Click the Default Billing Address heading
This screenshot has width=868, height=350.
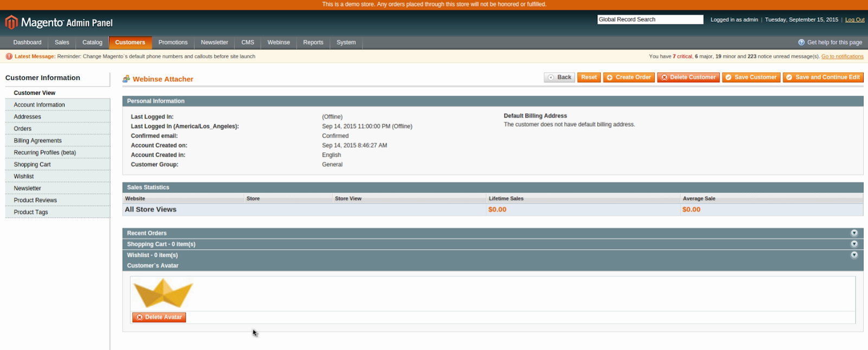point(535,116)
